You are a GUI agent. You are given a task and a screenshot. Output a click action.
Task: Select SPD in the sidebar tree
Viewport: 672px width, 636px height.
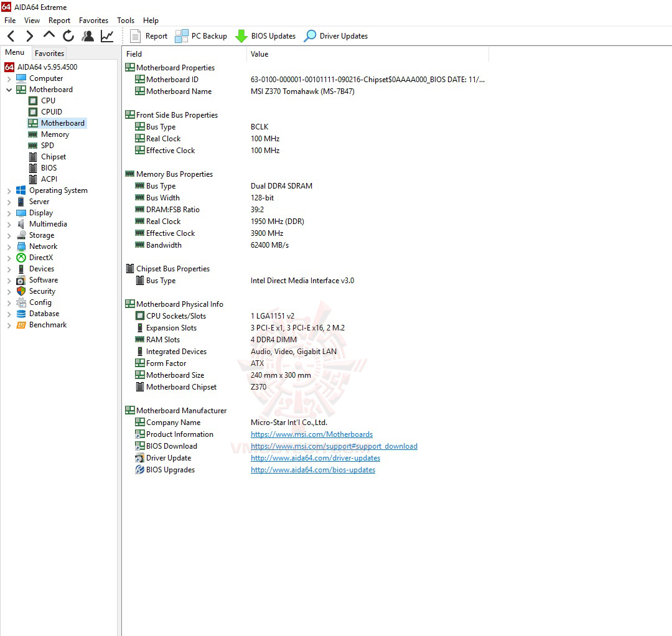[47, 145]
